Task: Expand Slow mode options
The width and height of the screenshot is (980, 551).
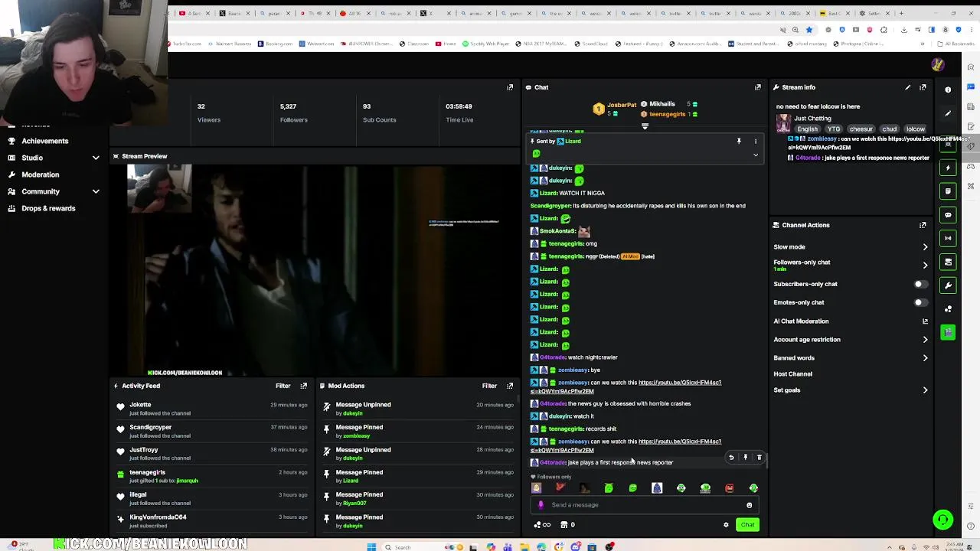Action: click(x=925, y=247)
